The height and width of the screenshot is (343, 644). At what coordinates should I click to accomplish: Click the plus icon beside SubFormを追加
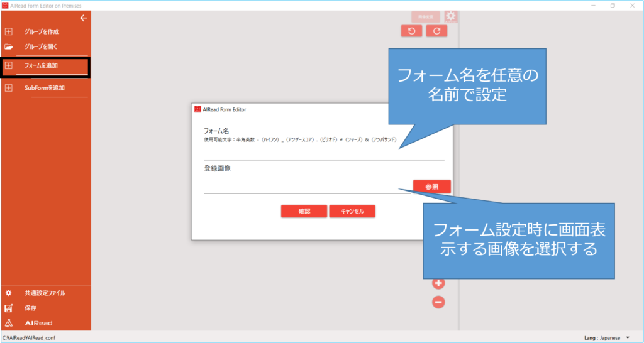point(9,88)
